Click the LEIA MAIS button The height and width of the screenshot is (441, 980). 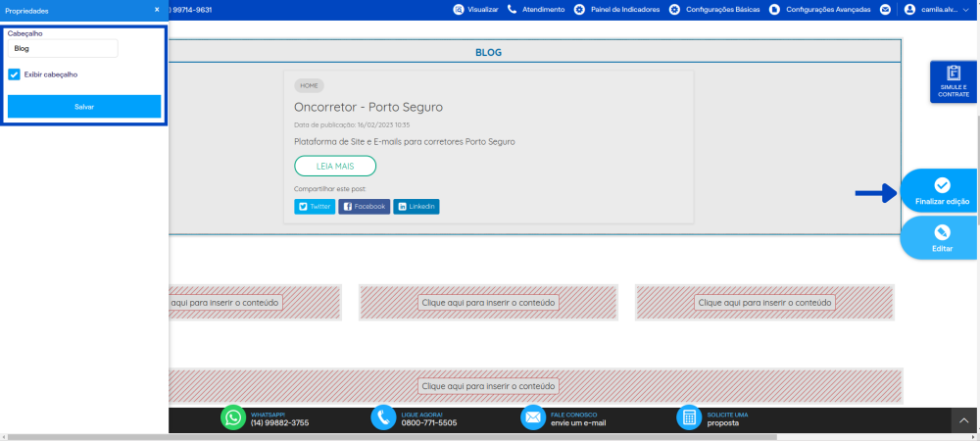coord(335,167)
